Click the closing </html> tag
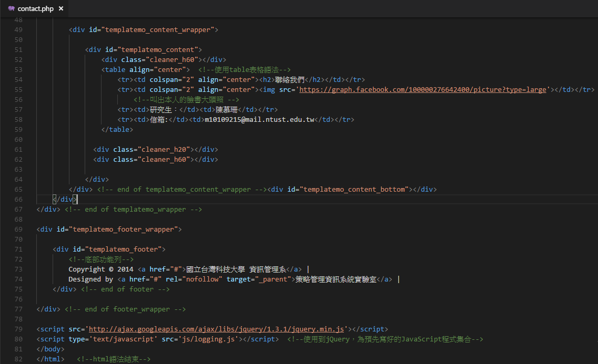 [50, 359]
